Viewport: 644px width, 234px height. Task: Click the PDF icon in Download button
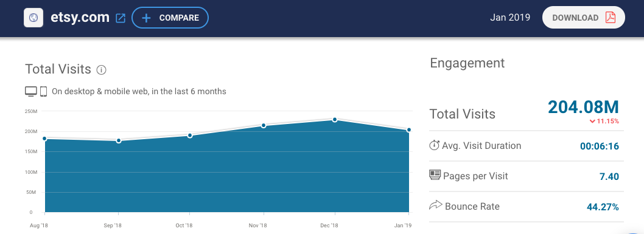click(611, 18)
